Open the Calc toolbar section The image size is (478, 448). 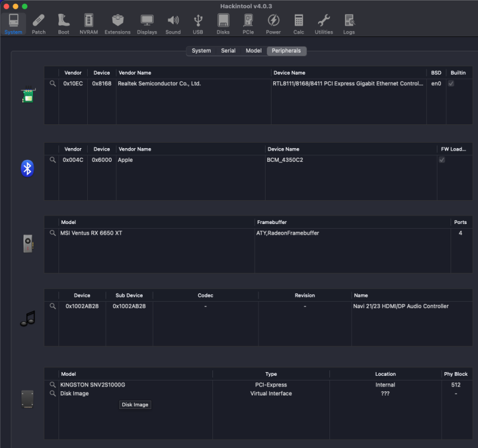299,24
